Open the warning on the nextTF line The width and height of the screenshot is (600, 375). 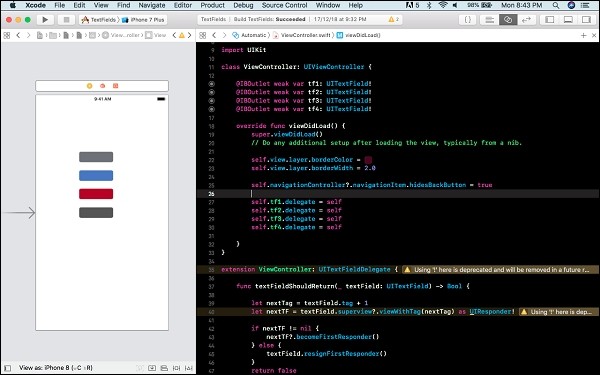tap(559, 311)
